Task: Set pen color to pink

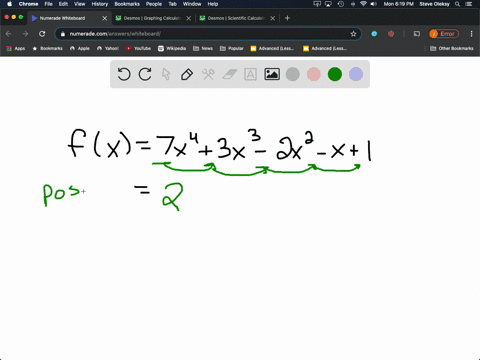Action: point(314,74)
